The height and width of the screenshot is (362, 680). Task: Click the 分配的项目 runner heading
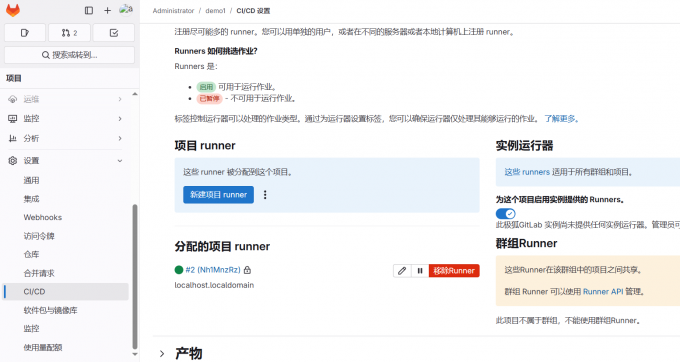point(222,246)
